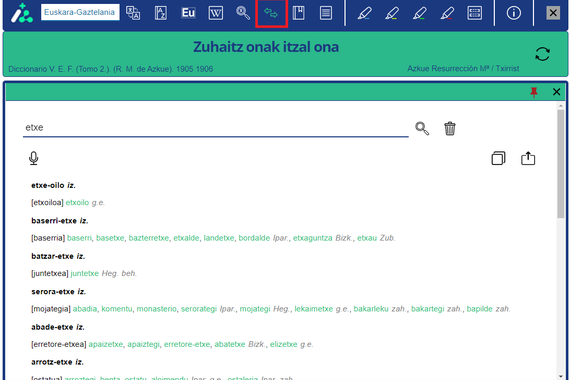This screenshot has width=570, height=380.
Task: Open the synonym basetxe
Action: (110, 238)
